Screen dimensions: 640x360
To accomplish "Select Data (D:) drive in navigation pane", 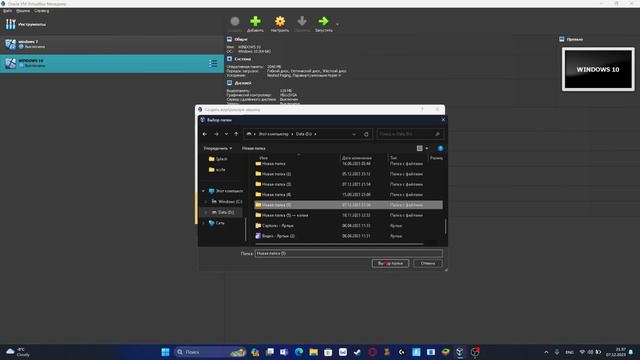I will (223, 212).
